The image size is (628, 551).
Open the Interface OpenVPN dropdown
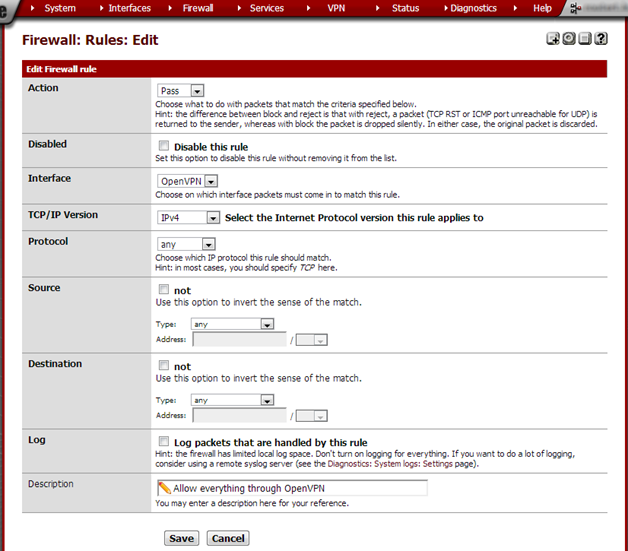[x=187, y=181]
